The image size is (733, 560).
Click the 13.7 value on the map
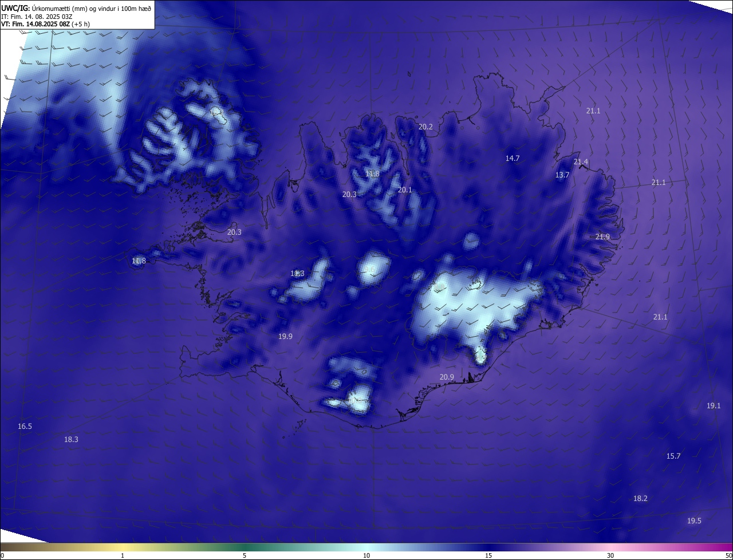[x=562, y=175]
